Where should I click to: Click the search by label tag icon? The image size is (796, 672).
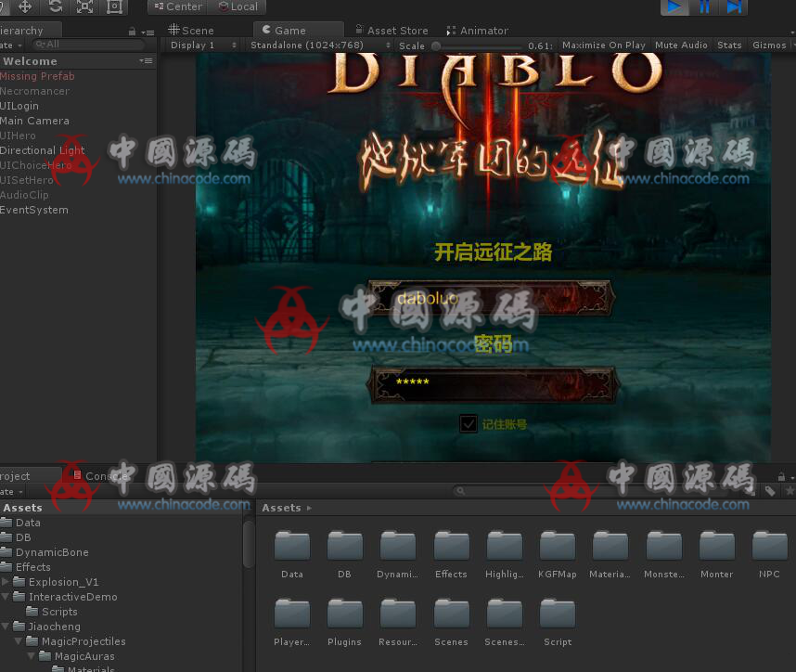pos(770,491)
